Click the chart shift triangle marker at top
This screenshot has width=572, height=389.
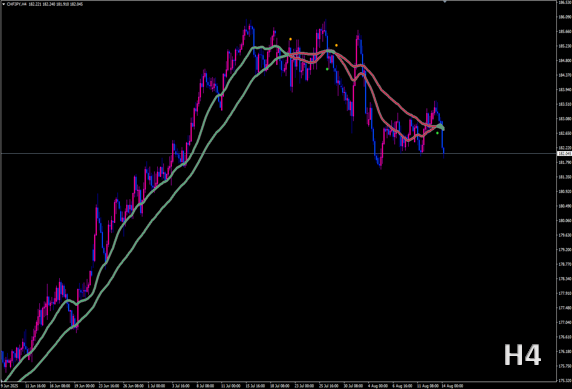coord(445,2)
